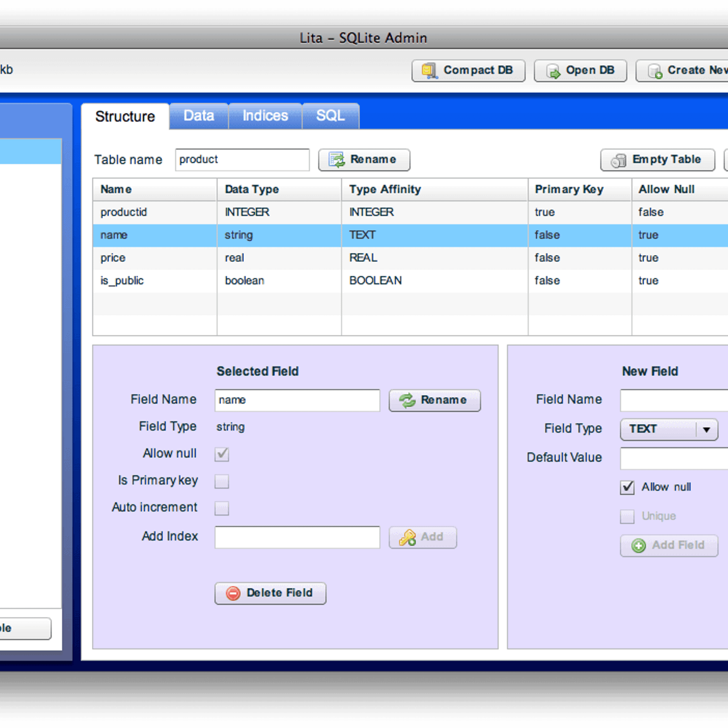The height and width of the screenshot is (728, 728).
Task: Toggle Allow null checkbox in New Field
Action: tap(627, 487)
